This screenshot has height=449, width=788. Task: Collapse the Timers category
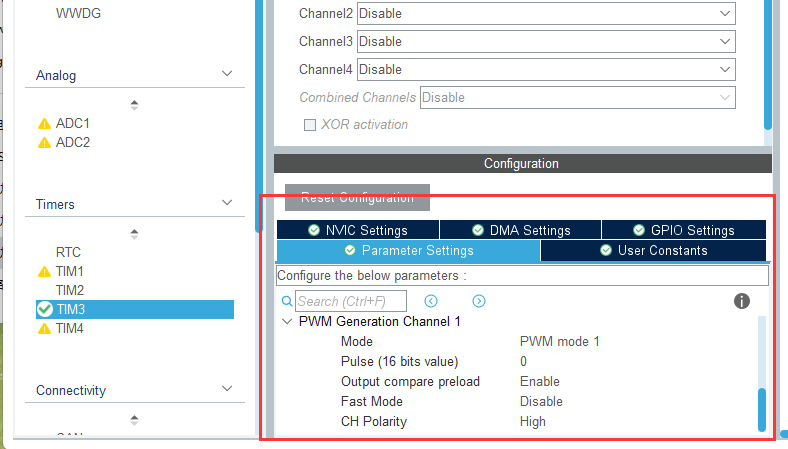pos(227,204)
